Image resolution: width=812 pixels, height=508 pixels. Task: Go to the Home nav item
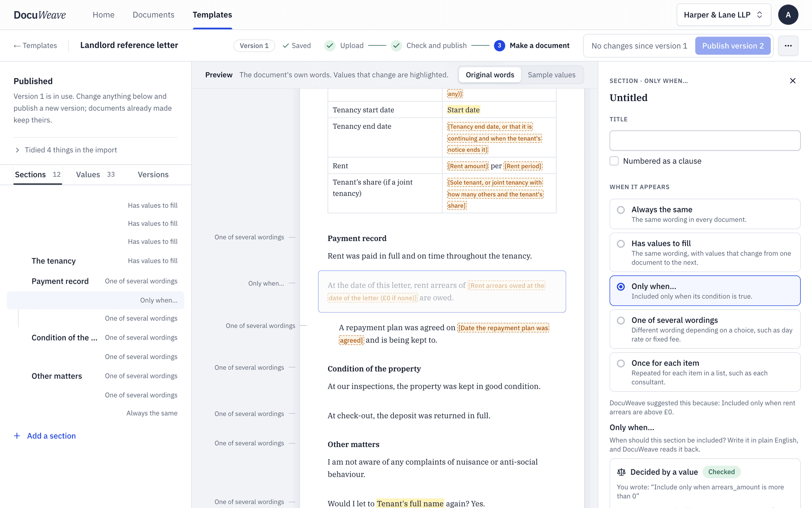104,15
